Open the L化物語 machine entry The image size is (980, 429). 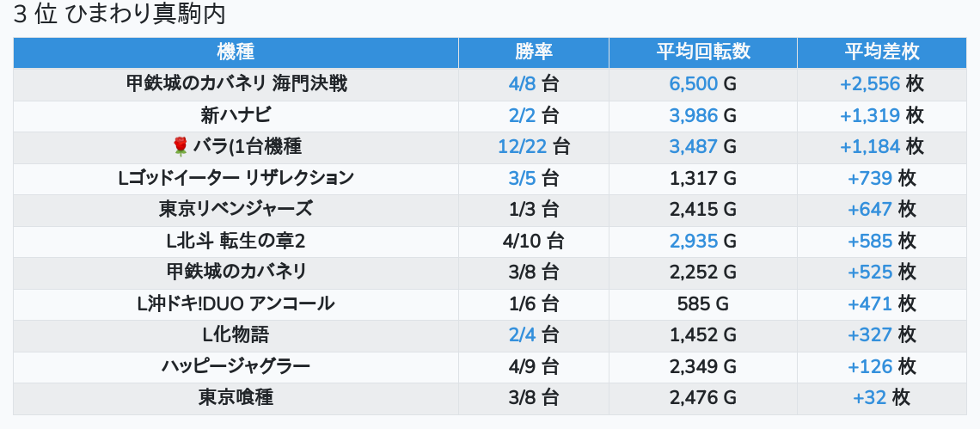236,334
